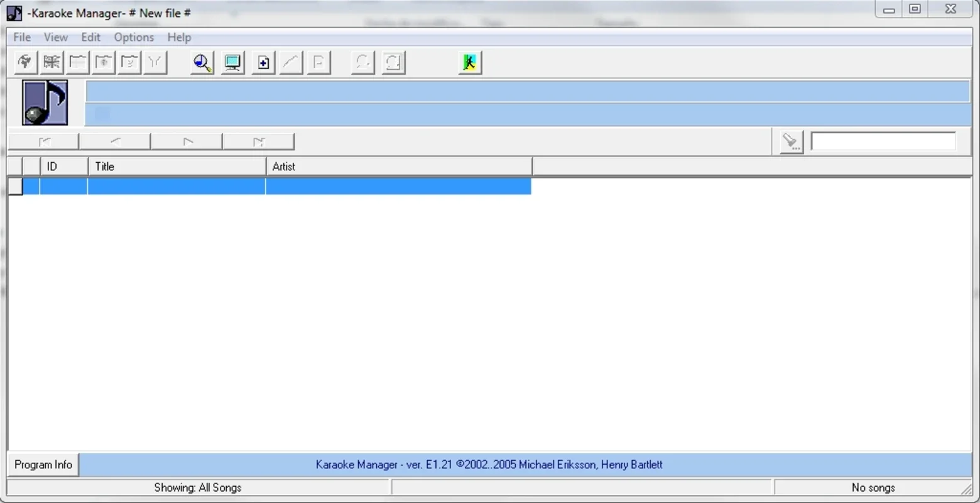
Task: Sort by the ID column header
Action: tap(64, 167)
